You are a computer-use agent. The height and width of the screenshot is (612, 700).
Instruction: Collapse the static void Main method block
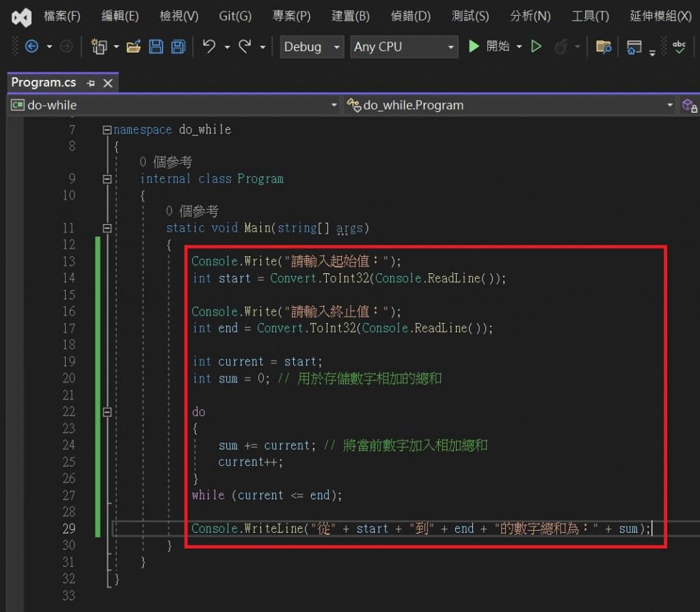click(x=107, y=228)
